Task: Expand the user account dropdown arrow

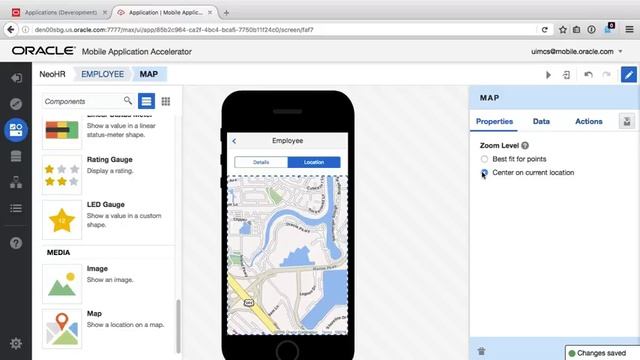Action: (x=620, y=51)
